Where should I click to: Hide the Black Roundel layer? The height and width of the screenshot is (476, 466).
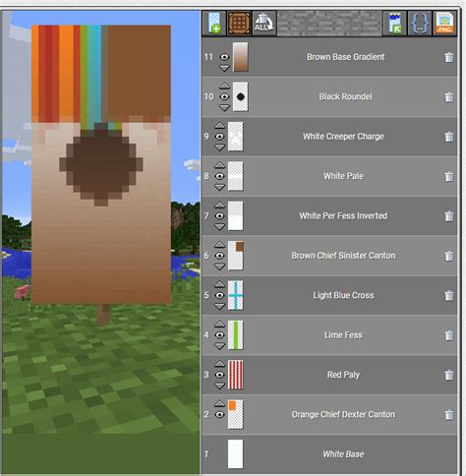(x=224, y=96)
